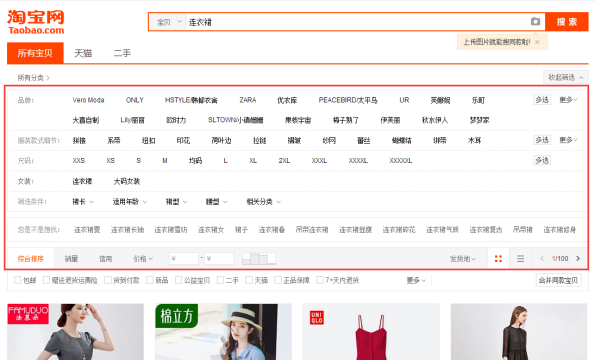Check the 正品保障 checkbox

point(278,280)
